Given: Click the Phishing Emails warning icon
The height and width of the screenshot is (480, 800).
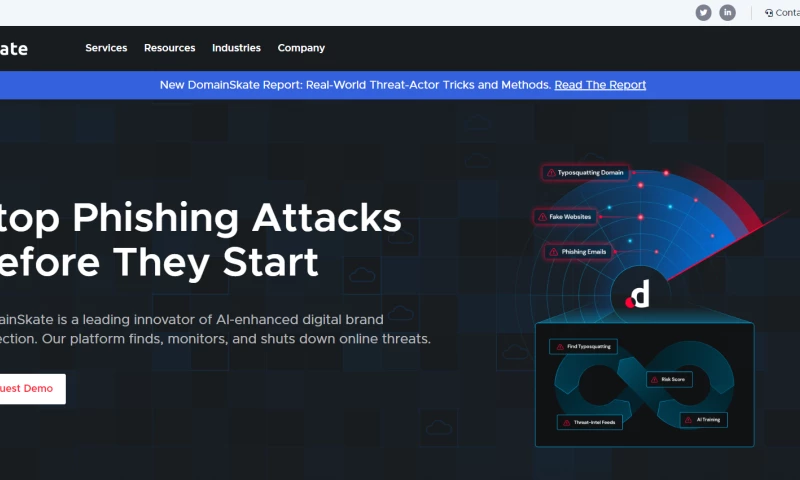Looking at the screenshot, I should 553,252.
